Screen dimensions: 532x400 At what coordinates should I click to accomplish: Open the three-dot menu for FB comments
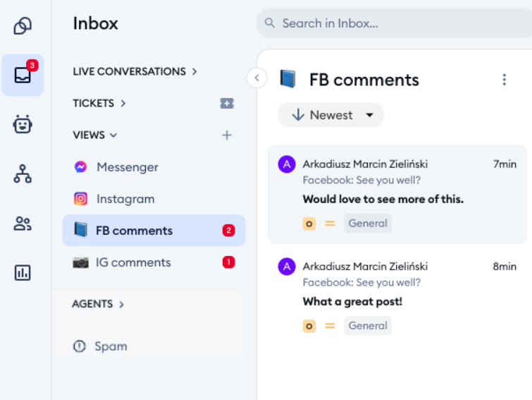point(504,80)
